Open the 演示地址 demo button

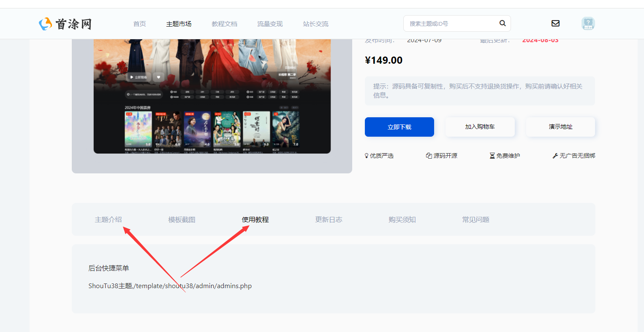[x=561, y=127]
